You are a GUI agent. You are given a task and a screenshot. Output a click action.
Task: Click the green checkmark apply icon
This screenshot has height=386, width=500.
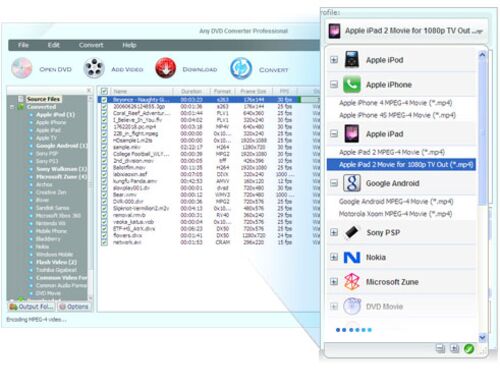click(x=469, y=349)
